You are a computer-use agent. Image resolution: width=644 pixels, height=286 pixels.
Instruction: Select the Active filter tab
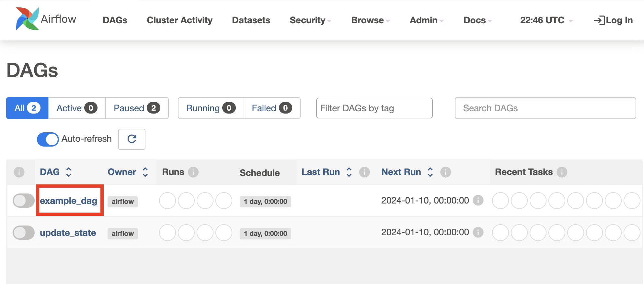pyautogui.click(x=77, y=108)
